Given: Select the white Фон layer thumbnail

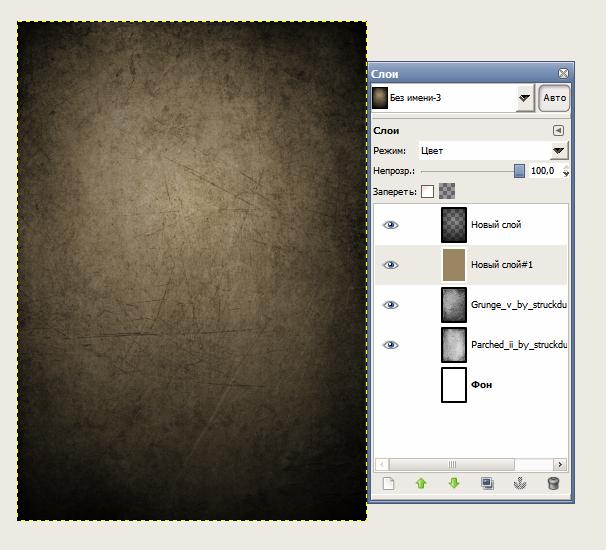Looking at the screenshot, I should pyautogui.click(x=454, y=385).
